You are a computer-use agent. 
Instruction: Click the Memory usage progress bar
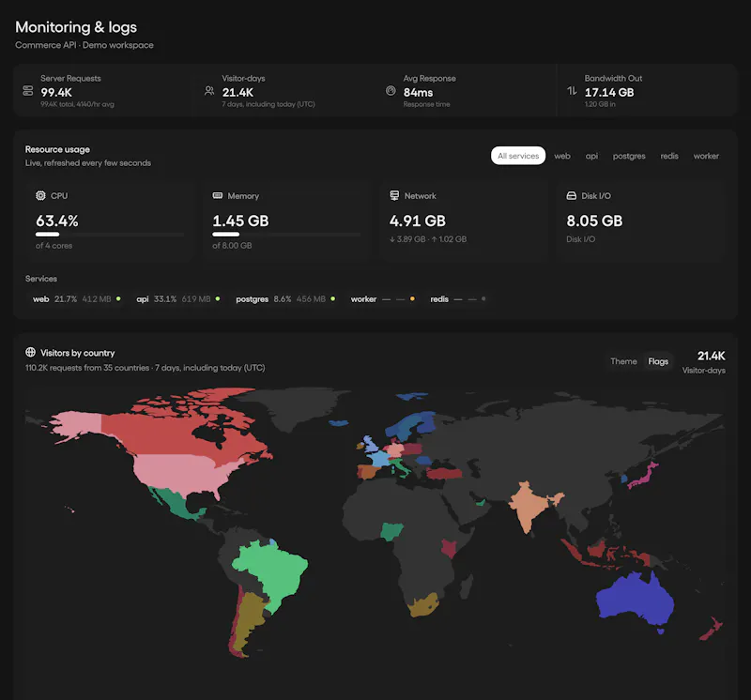coord(286,235)
